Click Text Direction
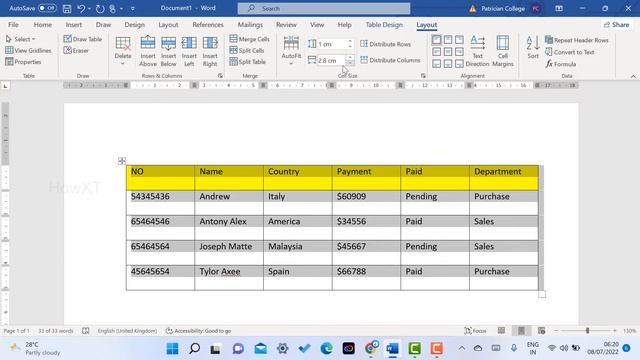640x360 pixels. [477, 51]
